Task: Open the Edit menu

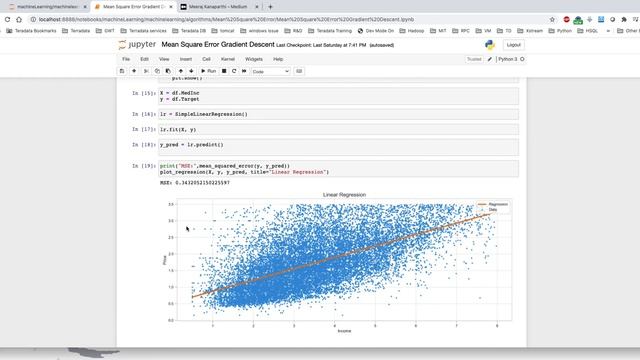Action: click(x=144, y=59)
